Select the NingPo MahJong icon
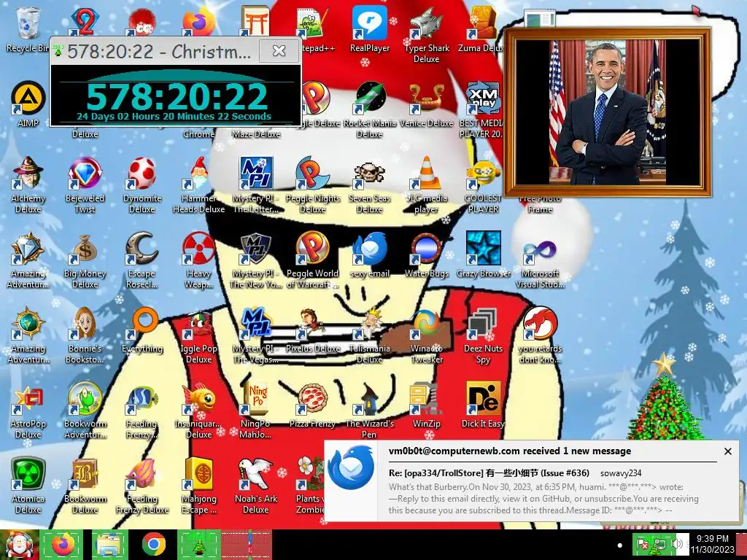Screen dimensions: 747x560 coord(255,399)
